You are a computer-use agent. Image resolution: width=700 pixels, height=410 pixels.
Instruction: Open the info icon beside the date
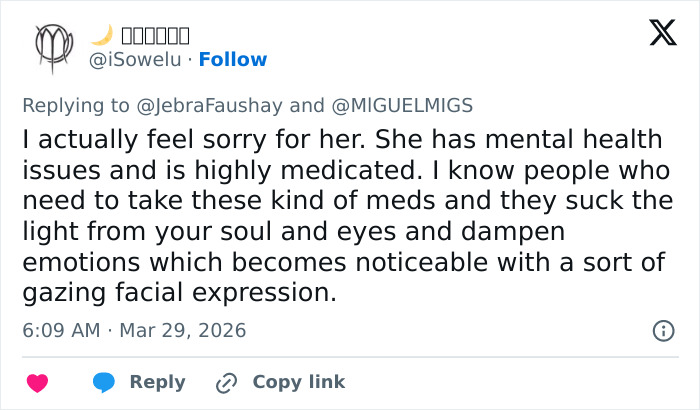point(662,330)
